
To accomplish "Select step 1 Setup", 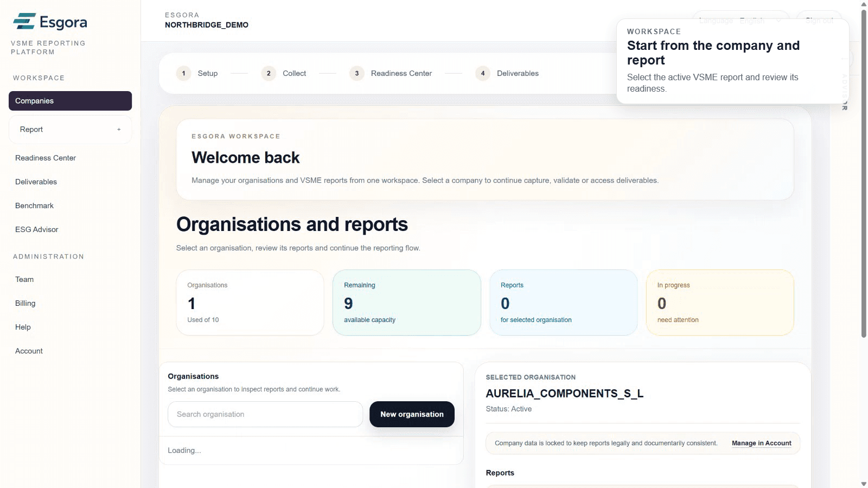I will click(197, 73).
